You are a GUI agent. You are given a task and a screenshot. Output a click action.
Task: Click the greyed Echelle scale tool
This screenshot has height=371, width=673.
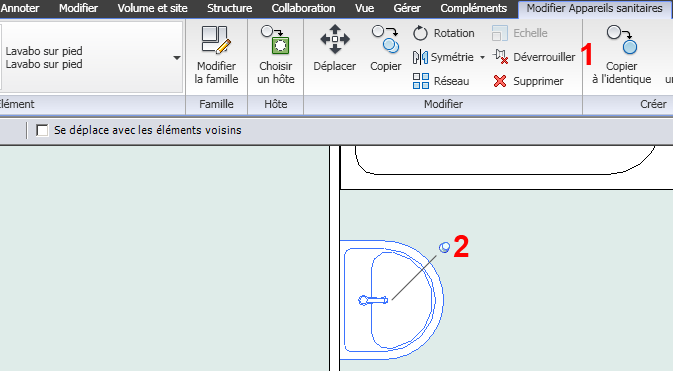click(x=519, y=33)
